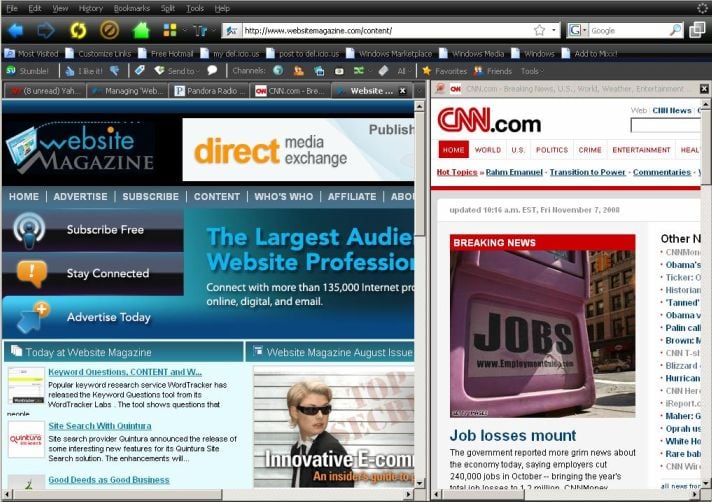Click the thumbs-down dislike icon
Image resolution: width=712 pixels, height=502 pixels.
115,71
